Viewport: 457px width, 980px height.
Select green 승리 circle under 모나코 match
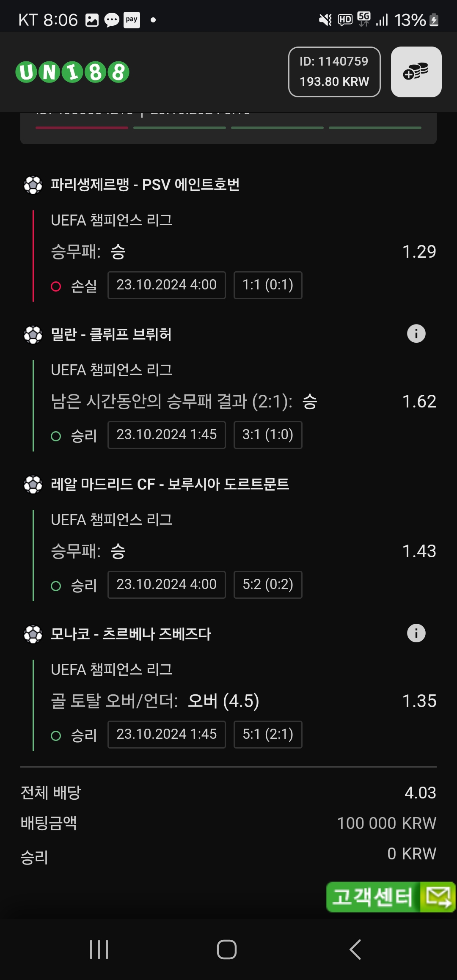click(x=56, y=736)
